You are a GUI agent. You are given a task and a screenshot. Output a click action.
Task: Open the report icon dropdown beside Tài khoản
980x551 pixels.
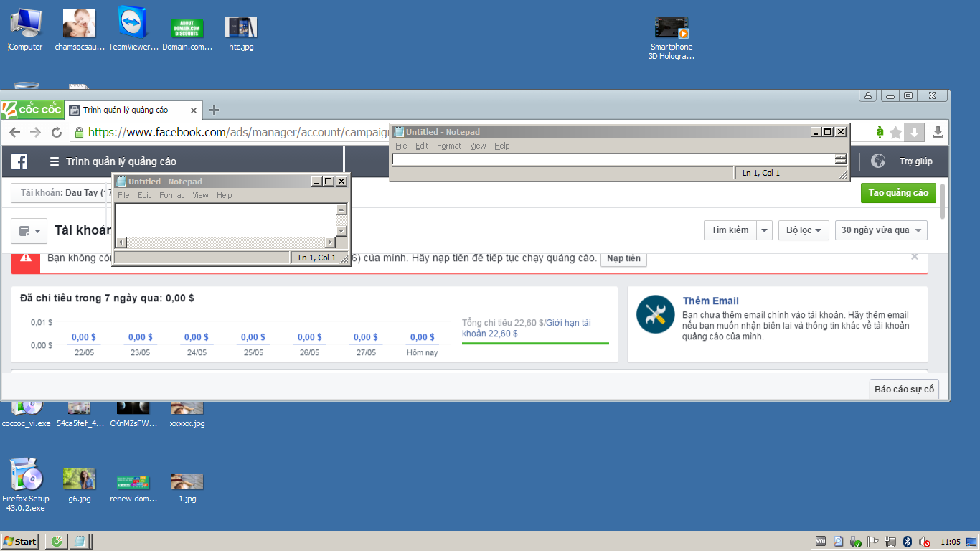[x=29, y=230]
